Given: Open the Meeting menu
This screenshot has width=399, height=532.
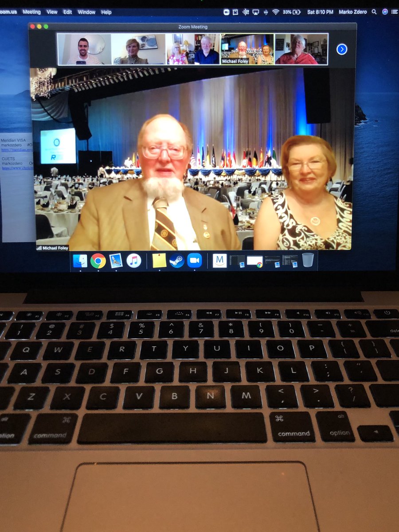Looking at the screenshot, I should pyautogui.click(x=31, y=12).
